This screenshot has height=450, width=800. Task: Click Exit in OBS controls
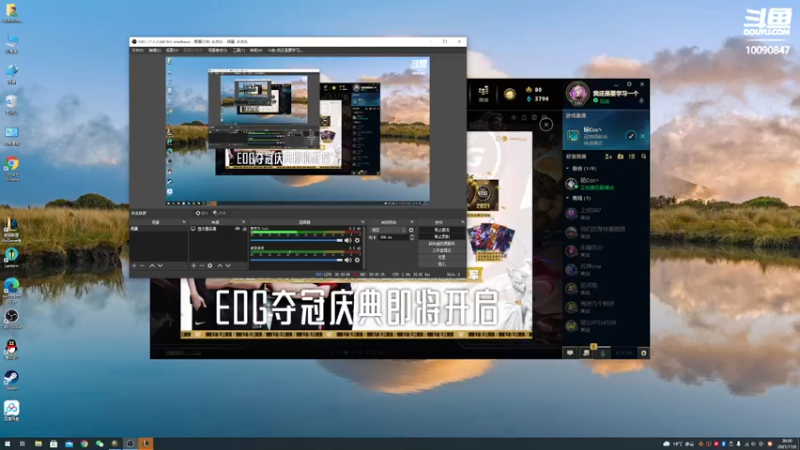442,264
